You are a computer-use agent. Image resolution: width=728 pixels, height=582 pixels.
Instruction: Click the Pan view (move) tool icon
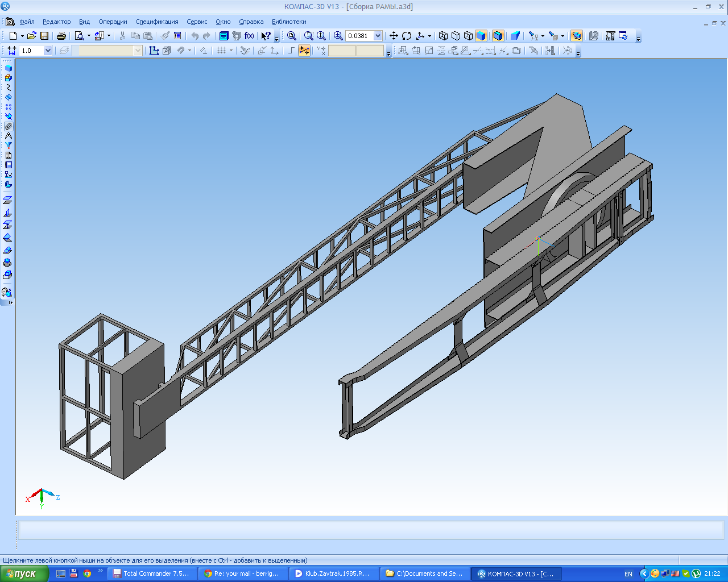tap(394, 36)
